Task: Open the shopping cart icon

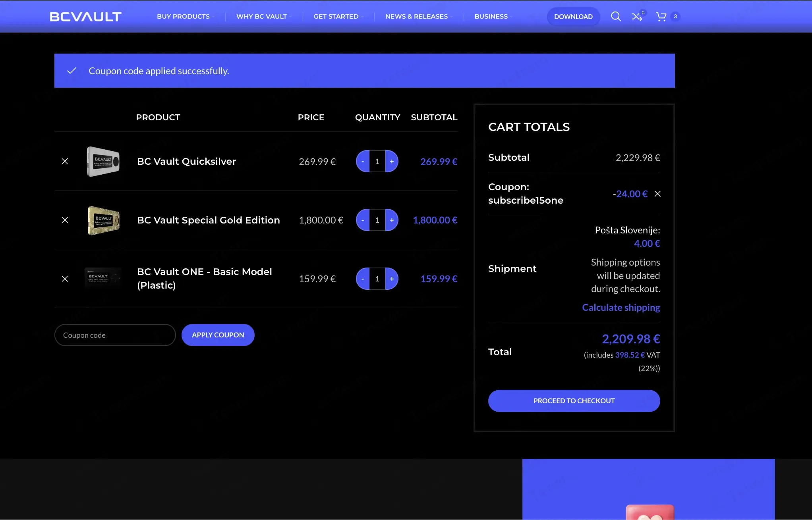Action: click(x=661, y=16)
